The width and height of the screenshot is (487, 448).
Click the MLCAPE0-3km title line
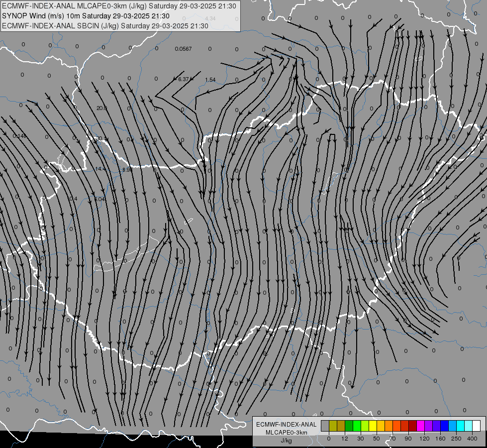(x=119, y=6)
